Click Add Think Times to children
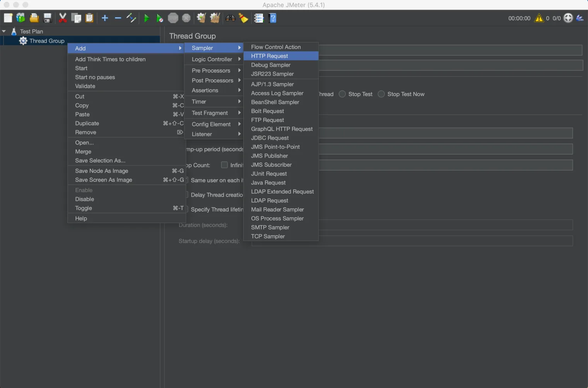The image size is (588, 388). click(111, 59)
